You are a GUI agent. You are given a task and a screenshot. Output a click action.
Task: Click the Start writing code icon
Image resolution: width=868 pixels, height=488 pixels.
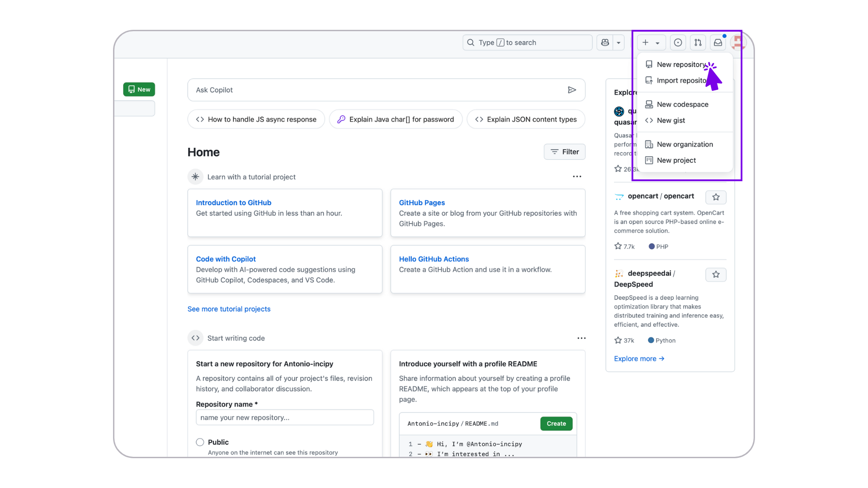[x=195, y=338]
